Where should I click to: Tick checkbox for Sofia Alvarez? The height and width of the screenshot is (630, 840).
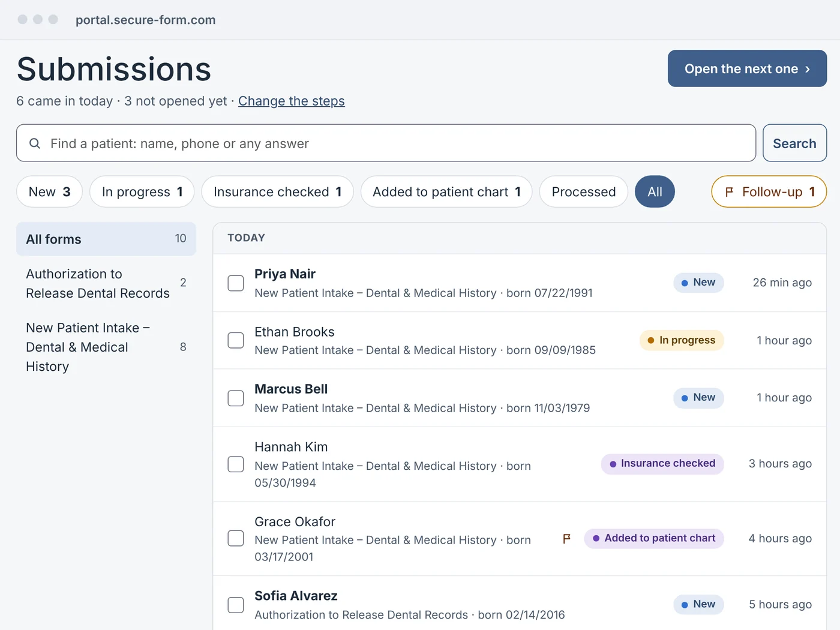tap(236, 605)
